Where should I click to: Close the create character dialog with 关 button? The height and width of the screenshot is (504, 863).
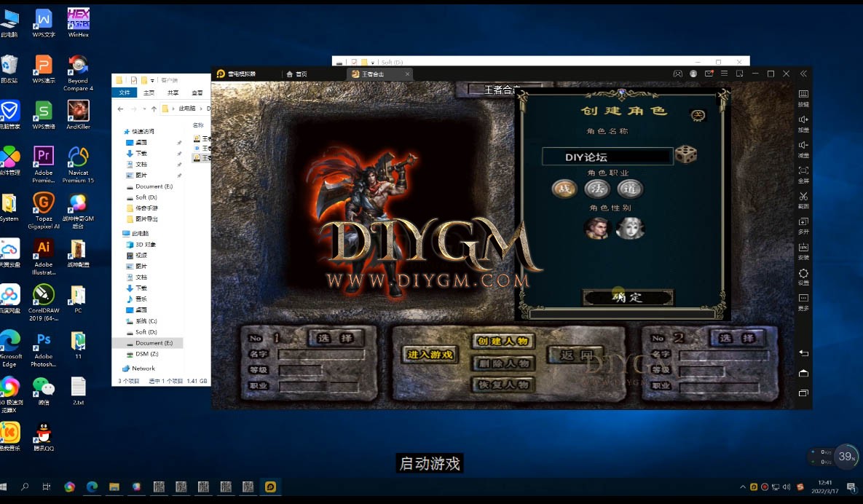point(698,115)
